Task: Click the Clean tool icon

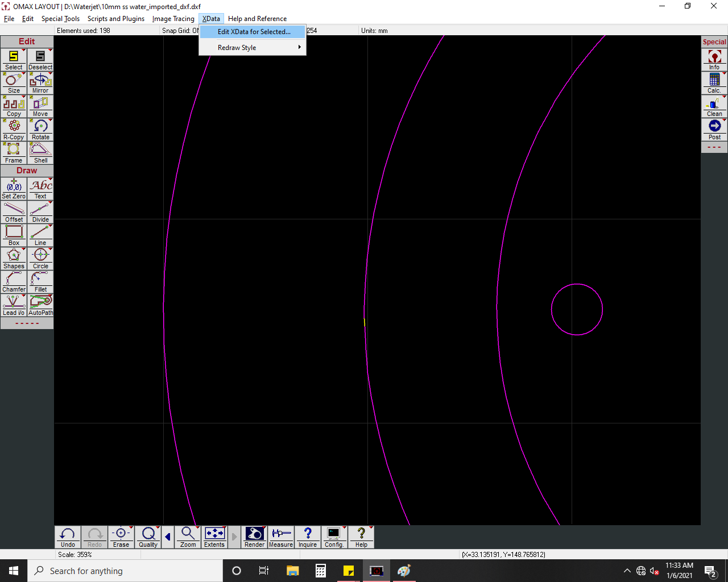Action: click(714, 106)
